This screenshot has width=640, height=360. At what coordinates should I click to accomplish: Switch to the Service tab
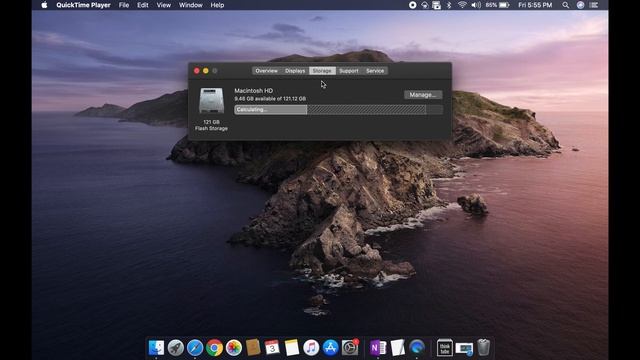(x=375, y=71)
